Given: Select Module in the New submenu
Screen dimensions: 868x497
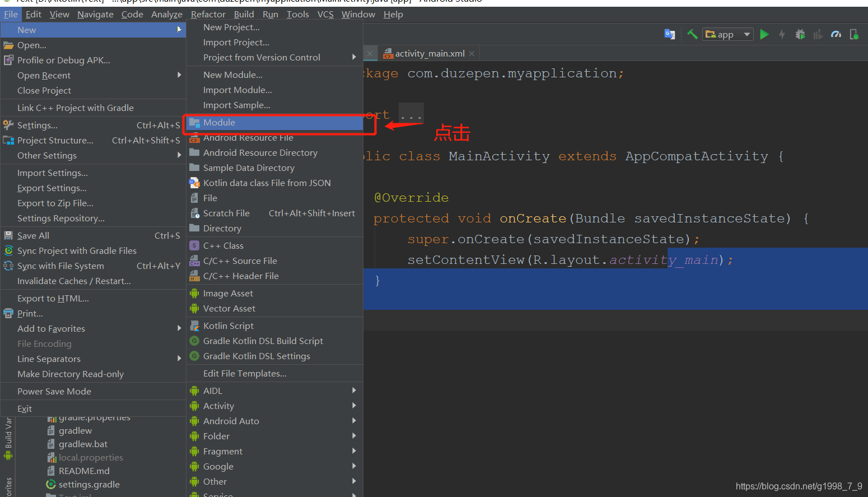Looking at the screenshot, I should tap(274, 123).
